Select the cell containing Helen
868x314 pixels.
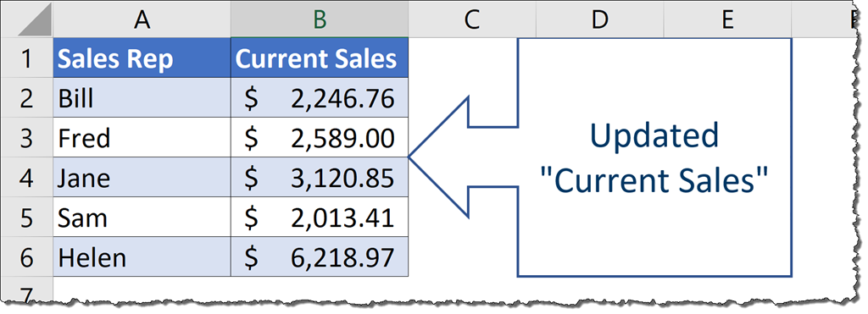(x=142, y=257)
